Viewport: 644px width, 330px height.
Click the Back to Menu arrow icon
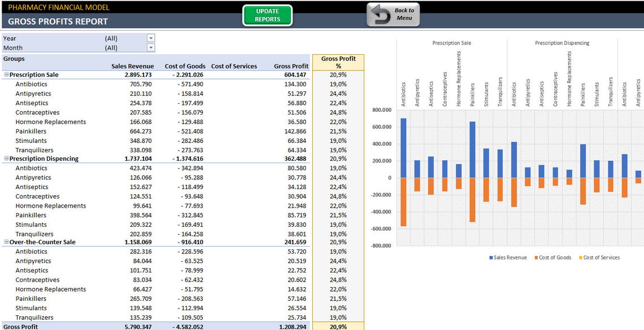click(x=378, y=15)
